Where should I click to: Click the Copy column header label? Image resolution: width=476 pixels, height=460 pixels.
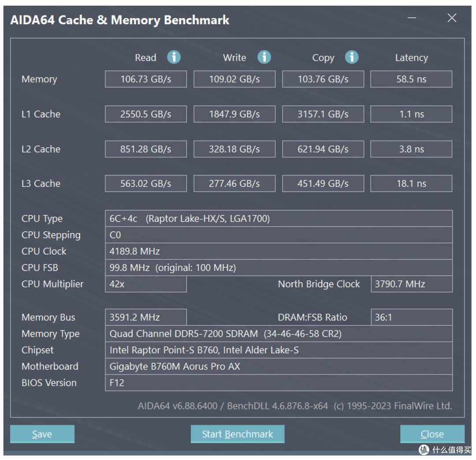[323, 58]
